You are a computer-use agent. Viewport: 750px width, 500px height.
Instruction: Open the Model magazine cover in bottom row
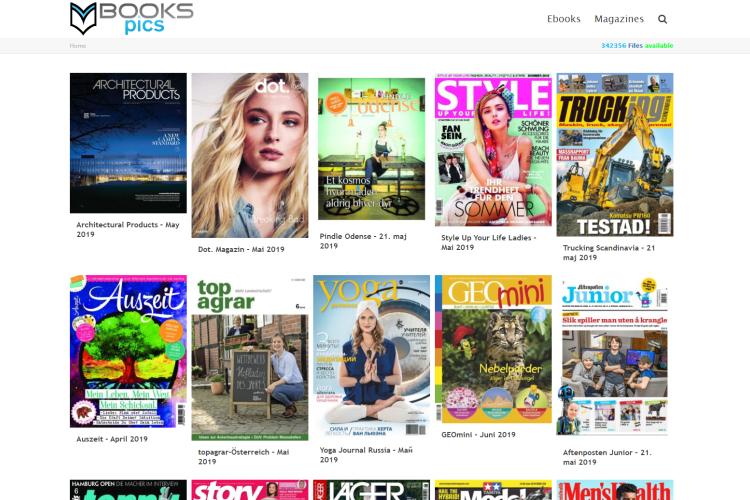coord(493,490)
